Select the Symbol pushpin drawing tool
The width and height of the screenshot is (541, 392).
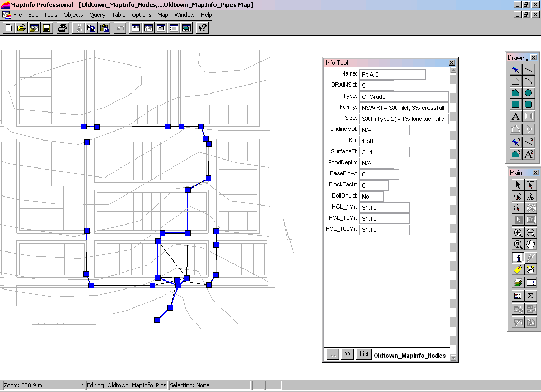(x=516, y=69)
